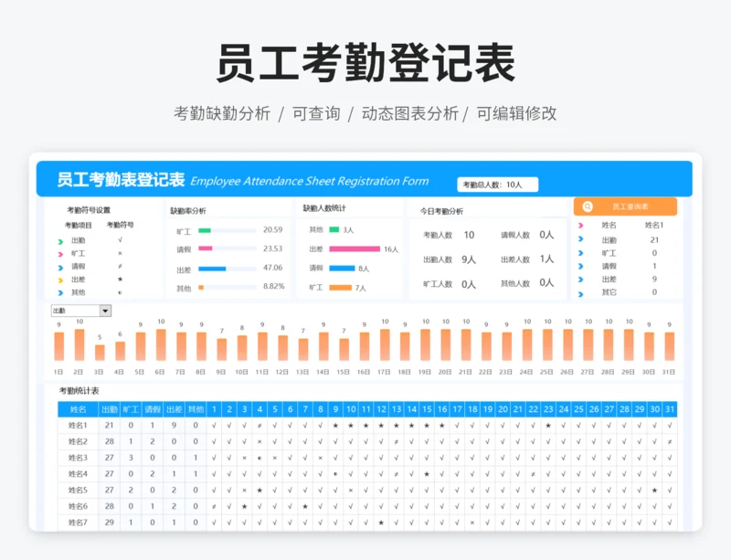Viewport: 731px width, 560px height.
Task: Click the pink arrow beside 姓名 in the query panel
Action: (581, 226)
